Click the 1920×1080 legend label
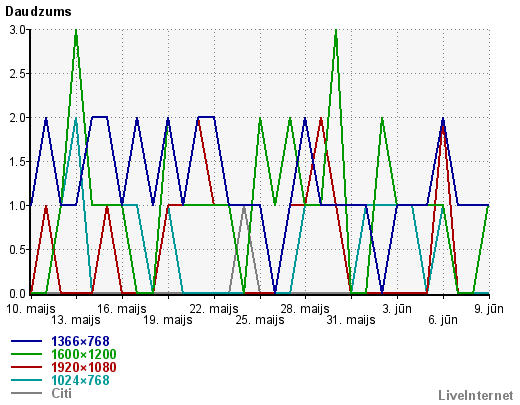 coord(84,367)
